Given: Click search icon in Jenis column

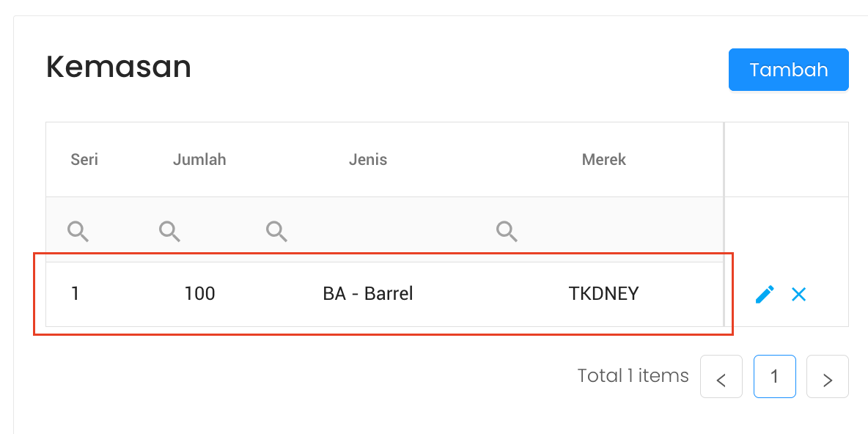Looking at the screenshot, I should (276, 232).
